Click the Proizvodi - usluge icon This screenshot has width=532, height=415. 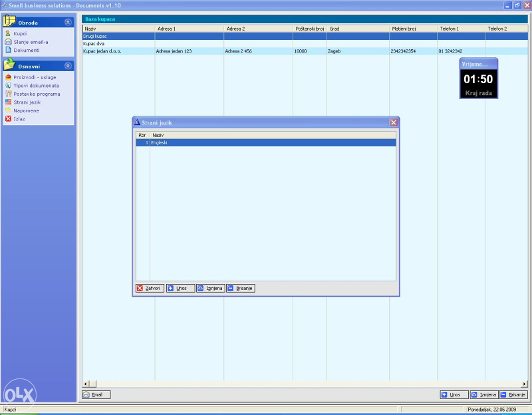point(8,77)
